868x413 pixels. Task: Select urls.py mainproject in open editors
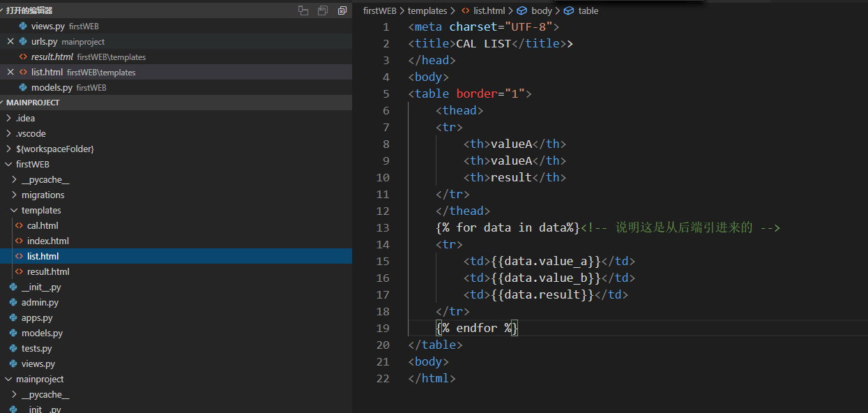coord(176,41)
